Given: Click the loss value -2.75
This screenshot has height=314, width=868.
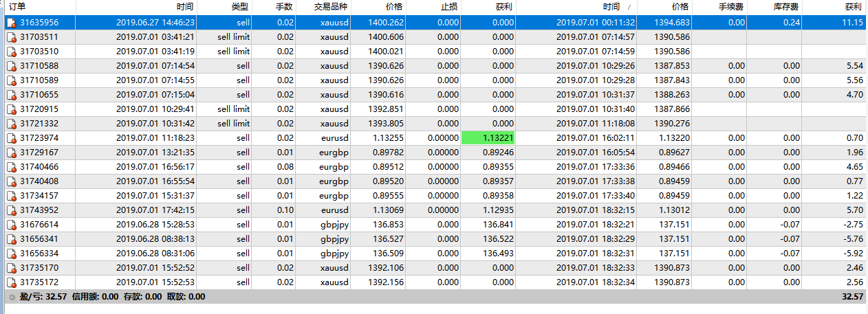Looking at the screenshot, I should 854,225.
